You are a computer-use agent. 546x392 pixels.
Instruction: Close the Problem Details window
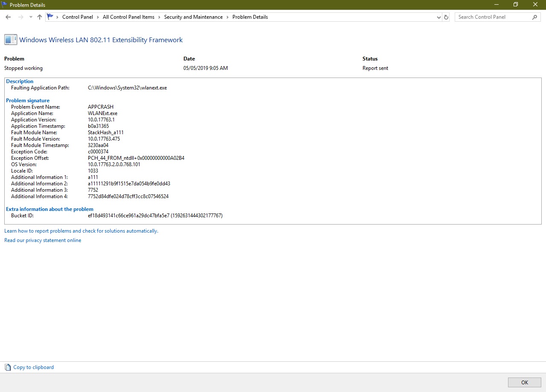pyautogui.click(x=536, y=5)
